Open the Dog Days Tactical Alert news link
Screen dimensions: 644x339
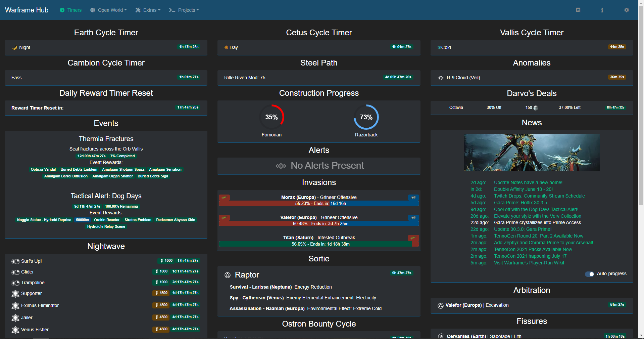(x=536, y=210)
